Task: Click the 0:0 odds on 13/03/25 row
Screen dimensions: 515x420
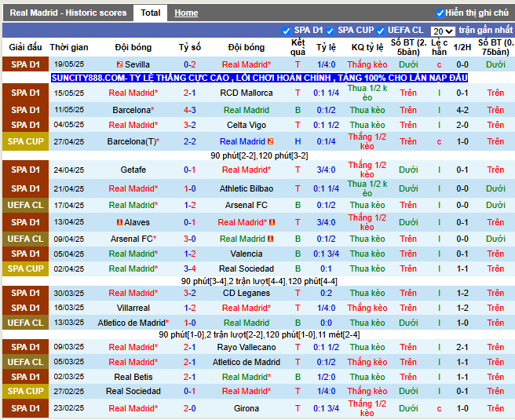Action: [x=326, y=323]
